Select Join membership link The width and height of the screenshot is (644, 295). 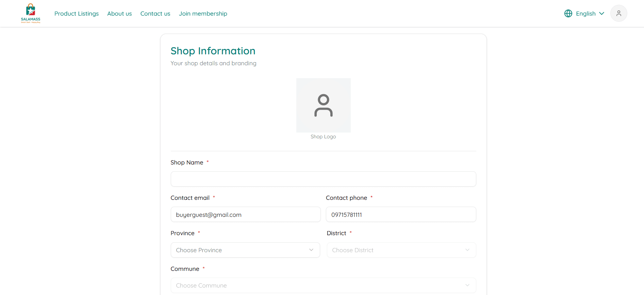point(203,14)
